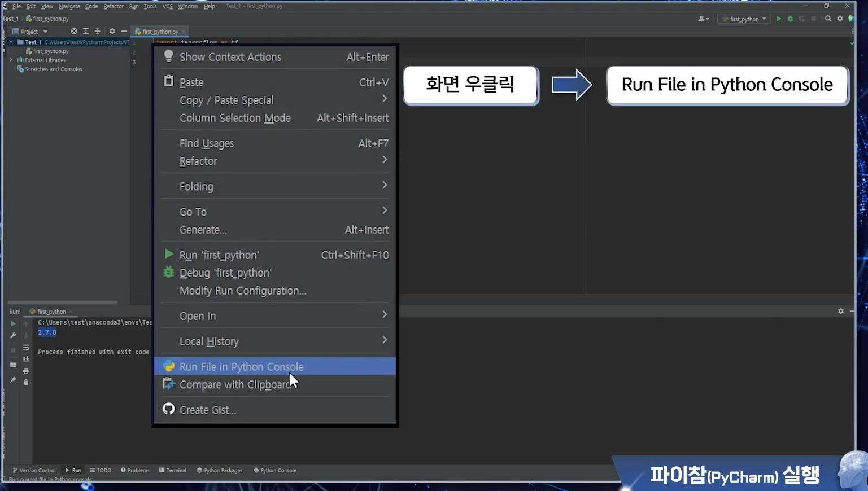
Task: Click Select Opened File target icon
Action: 74,32
